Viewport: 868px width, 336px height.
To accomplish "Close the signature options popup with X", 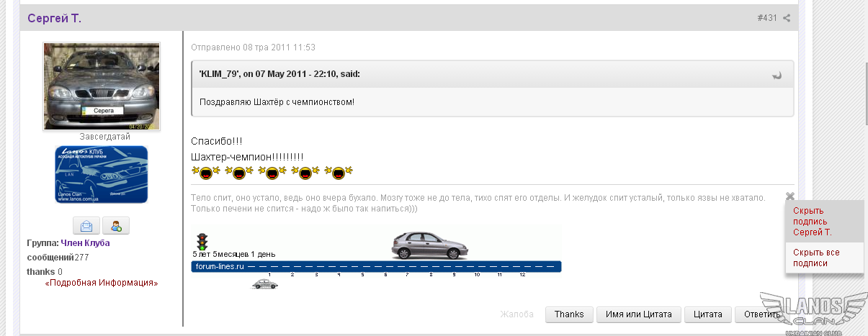I will (789, 196).
